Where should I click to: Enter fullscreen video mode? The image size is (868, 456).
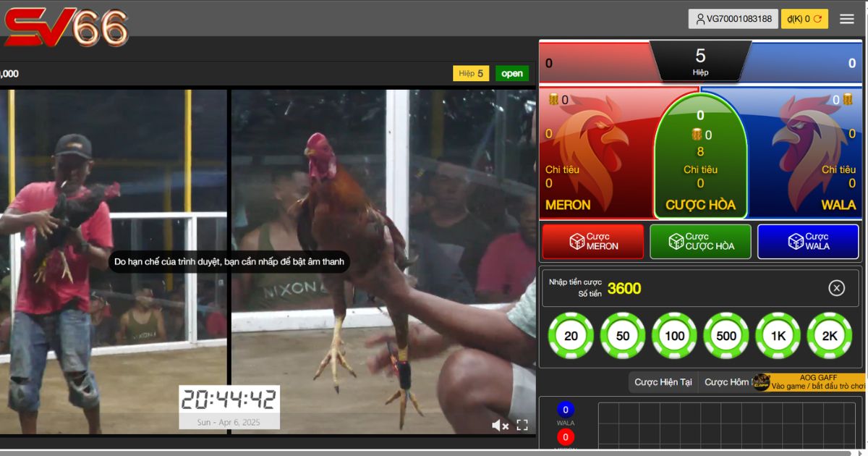pyautogui.click(x=522, y=426)
